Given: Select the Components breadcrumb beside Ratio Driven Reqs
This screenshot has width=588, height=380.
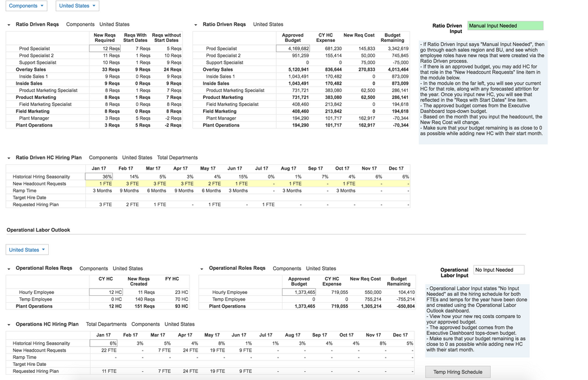Looking at the screenshot, I should [x=79, y=25].
